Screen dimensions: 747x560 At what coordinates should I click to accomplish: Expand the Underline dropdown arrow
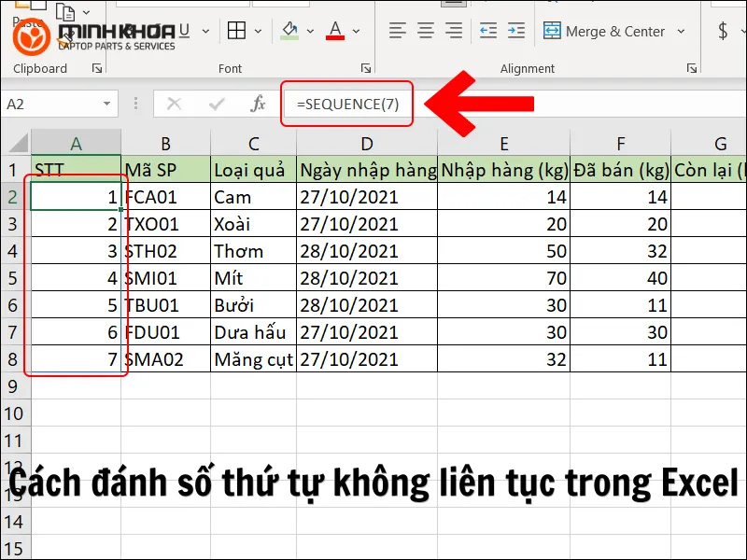[x=205, y=32]
